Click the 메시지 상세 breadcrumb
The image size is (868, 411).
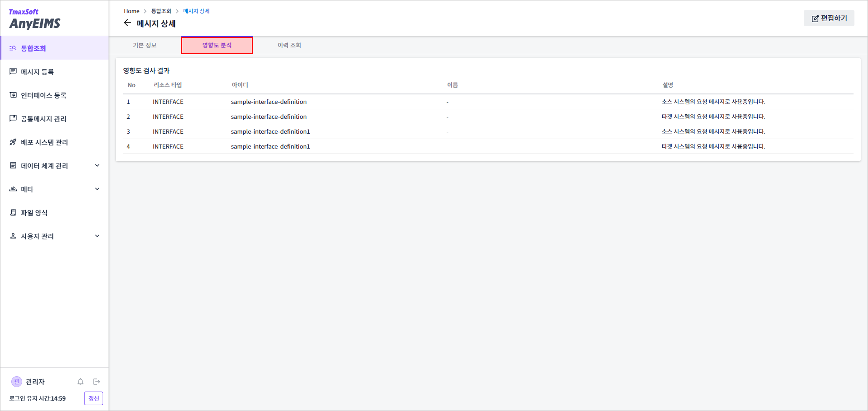[x=196, y=11]
